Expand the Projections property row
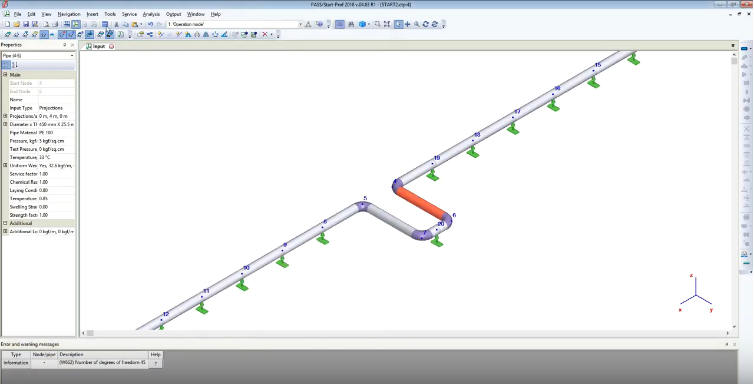754x384 pixels. pos(5,116)
